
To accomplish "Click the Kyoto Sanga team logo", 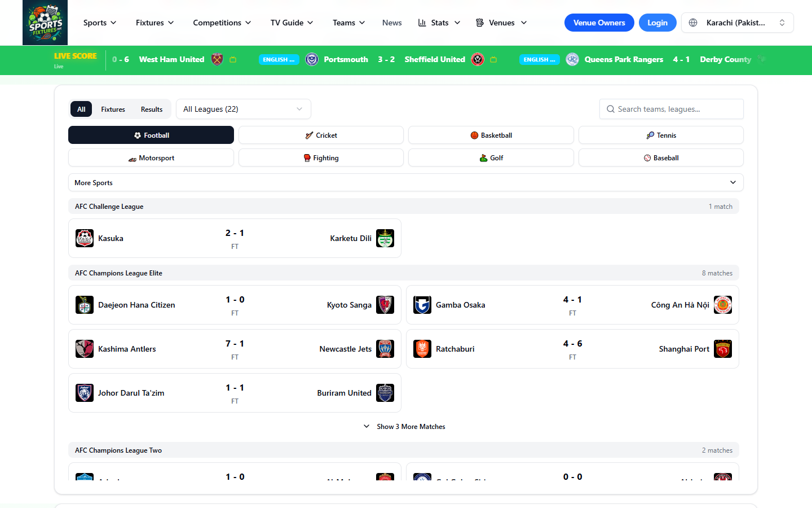I will point(385,305).
